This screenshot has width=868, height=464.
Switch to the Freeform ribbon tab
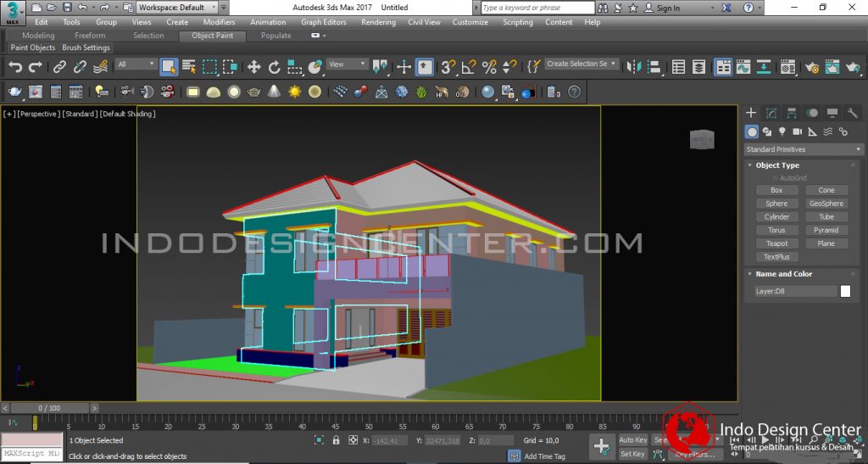point(90,36)
